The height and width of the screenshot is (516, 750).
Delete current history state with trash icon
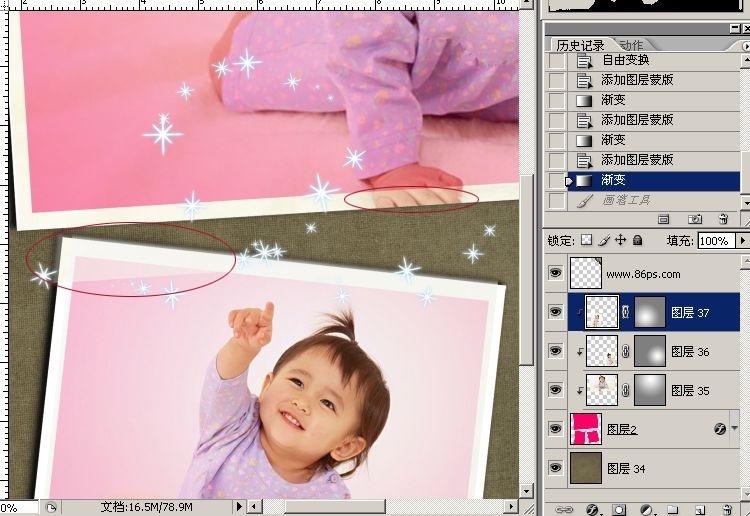724,219
